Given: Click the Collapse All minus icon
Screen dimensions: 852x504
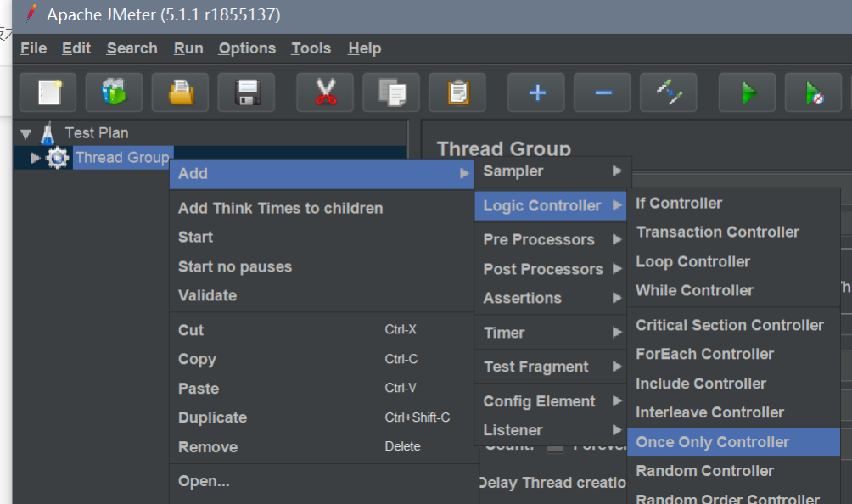Looking at the screenshot, I should pos(603,92).
